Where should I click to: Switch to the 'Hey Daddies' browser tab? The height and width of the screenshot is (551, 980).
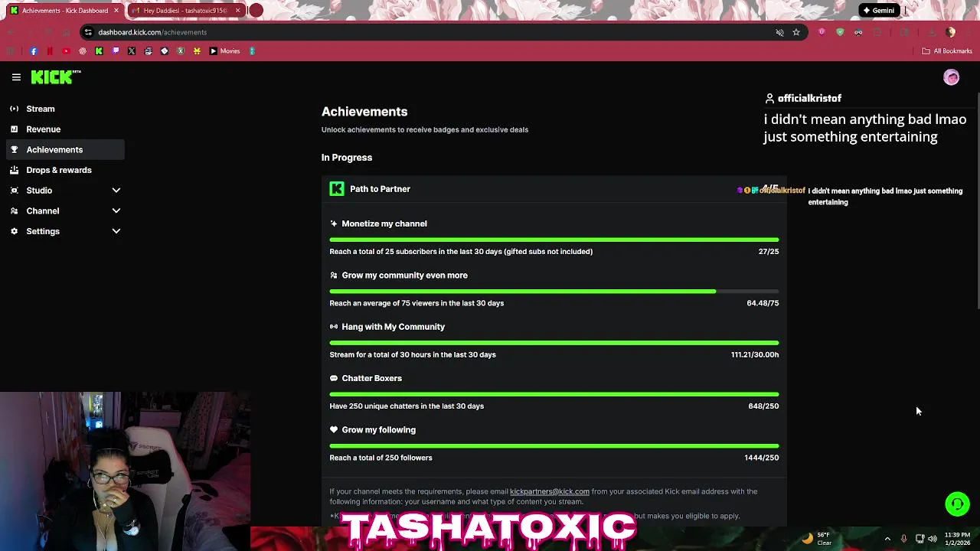184,11
